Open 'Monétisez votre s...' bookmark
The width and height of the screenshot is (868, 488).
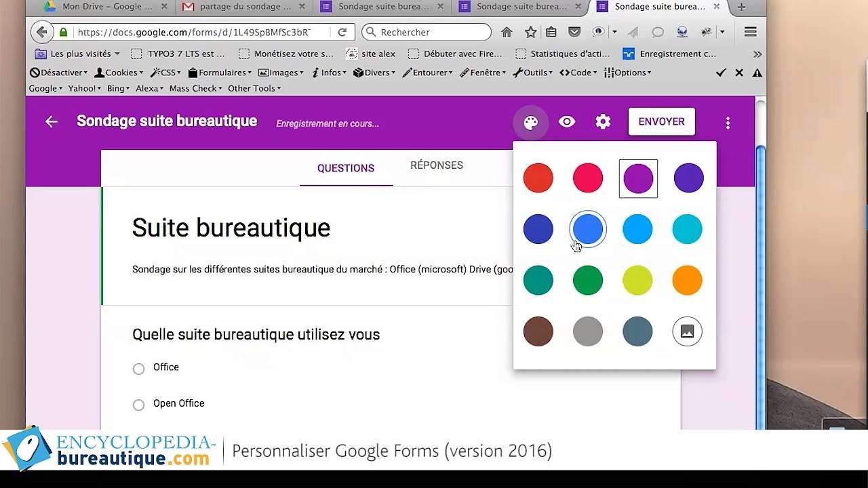click(x=286, y=54)
